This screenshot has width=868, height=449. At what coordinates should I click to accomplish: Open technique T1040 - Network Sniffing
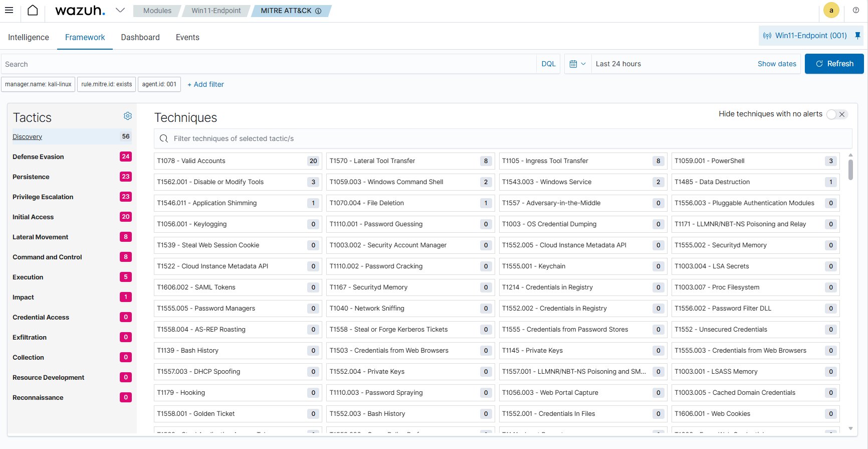410,309
